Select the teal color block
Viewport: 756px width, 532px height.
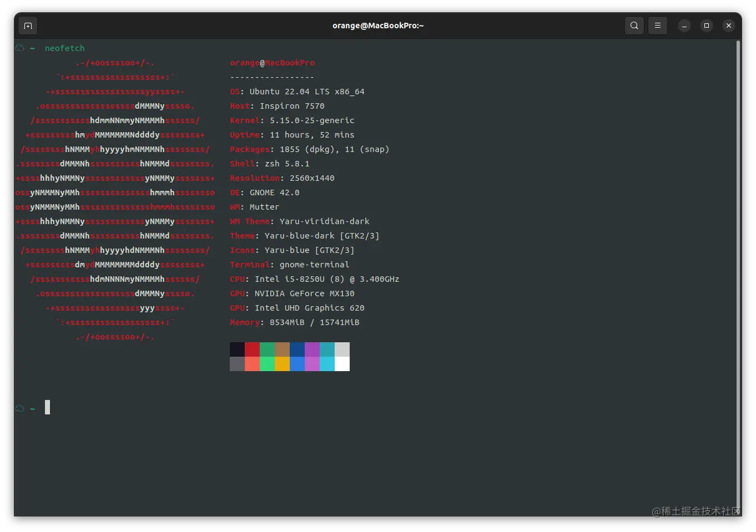[x=327, y=349]
